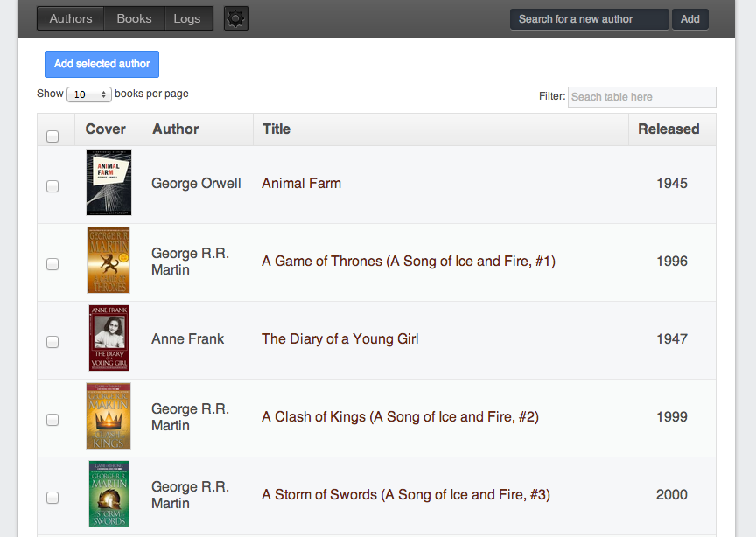Check the Animal Farm row checkbox
This screenshot has width=756, height=537.
click(52, 186)
